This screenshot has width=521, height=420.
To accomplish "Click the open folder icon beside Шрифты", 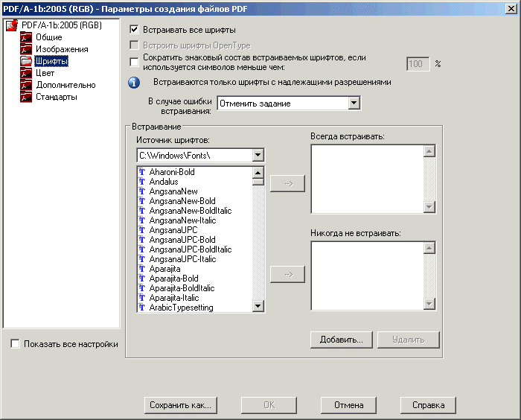I will (26, 61).
